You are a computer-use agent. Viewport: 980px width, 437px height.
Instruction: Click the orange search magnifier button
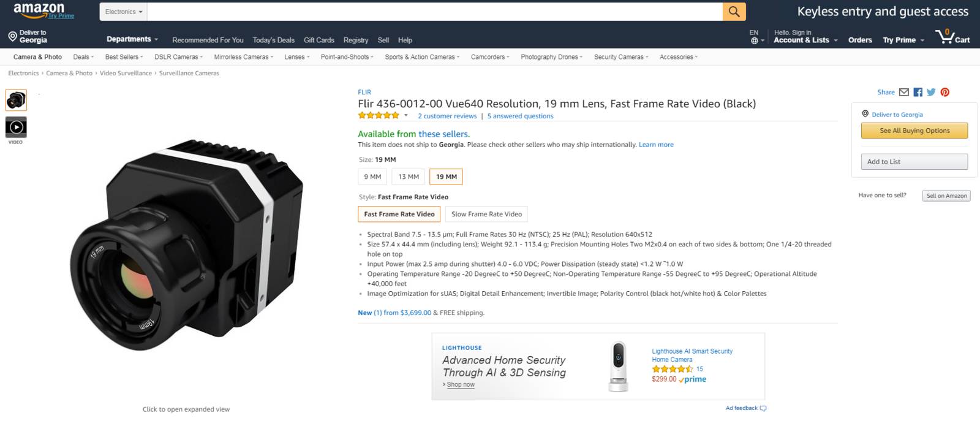click(734, 12)
